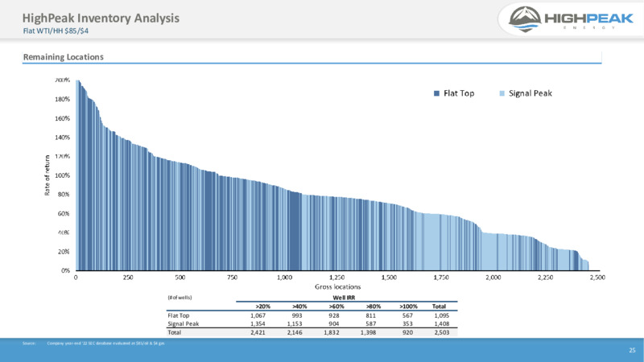Click the 'Signal Peak' legend label
644x362 pixels.
(x=530, y=93)
